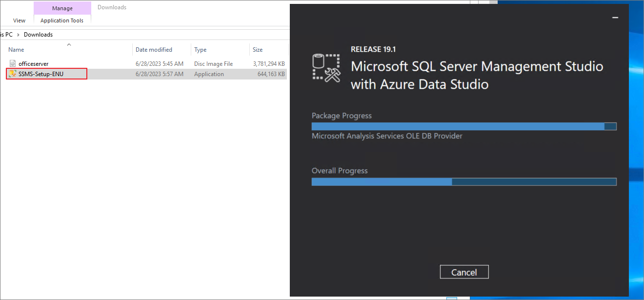This screenshot has width=644, height=300.
Task: Click the officeserver disc image icon
Action: click(x=13, y=63)
